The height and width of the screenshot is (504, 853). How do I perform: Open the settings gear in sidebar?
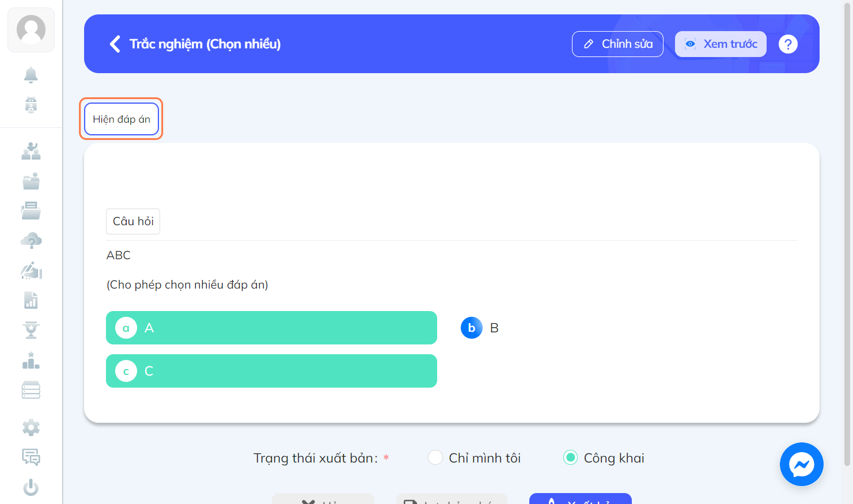coord(31,427)
